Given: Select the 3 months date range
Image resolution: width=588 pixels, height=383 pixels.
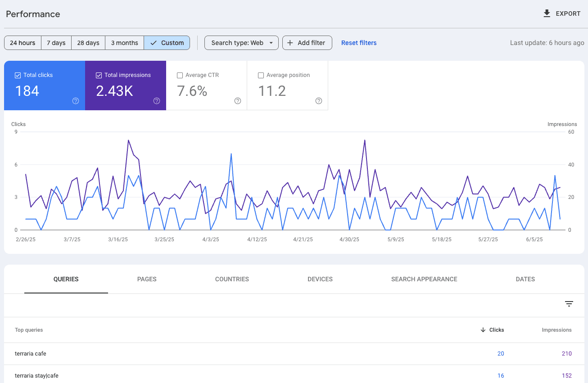Looking at the screenshot, I should click(x=125, y=43).
